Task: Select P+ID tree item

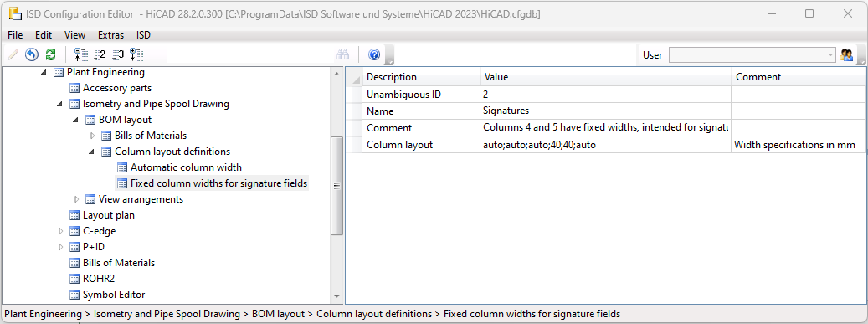Action: click(x=94, y=247)
